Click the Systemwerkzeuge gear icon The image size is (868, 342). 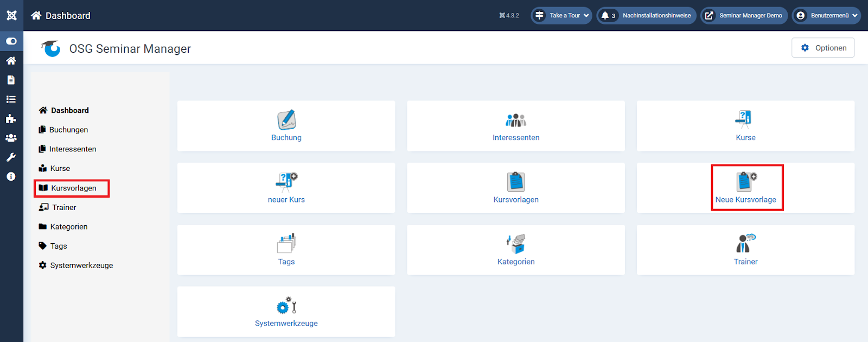pos(286,305)
